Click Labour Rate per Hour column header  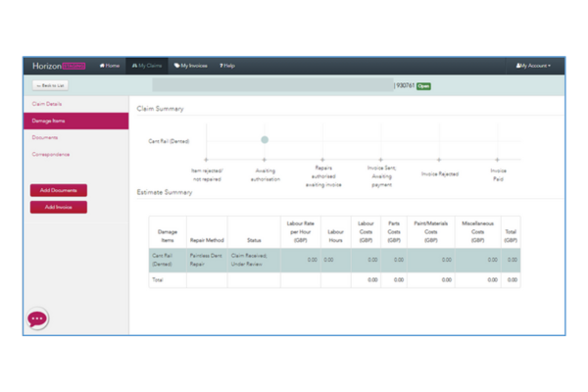[301, 232]
